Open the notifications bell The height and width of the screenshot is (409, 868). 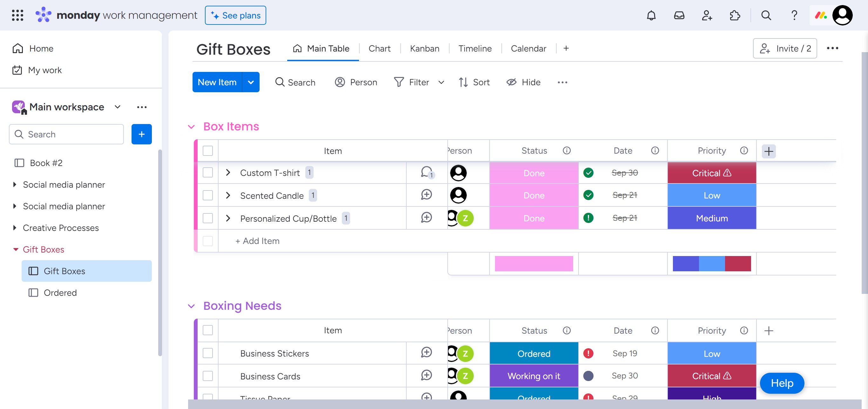point(651,16)
